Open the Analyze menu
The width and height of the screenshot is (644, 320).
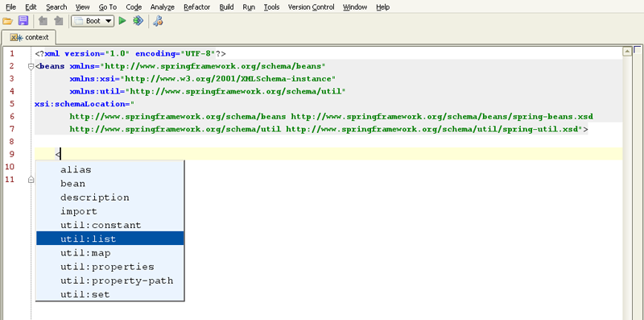(x=163, y=7)
